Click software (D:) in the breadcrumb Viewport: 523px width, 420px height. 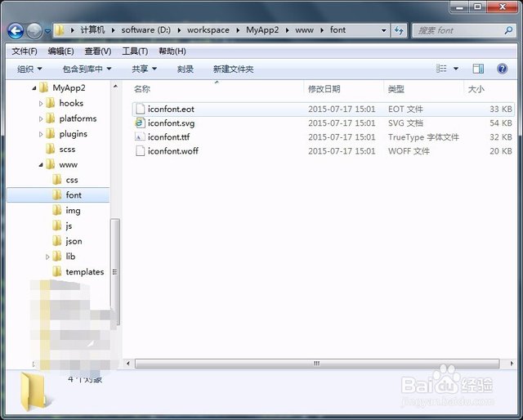click(x=145, y=30)
